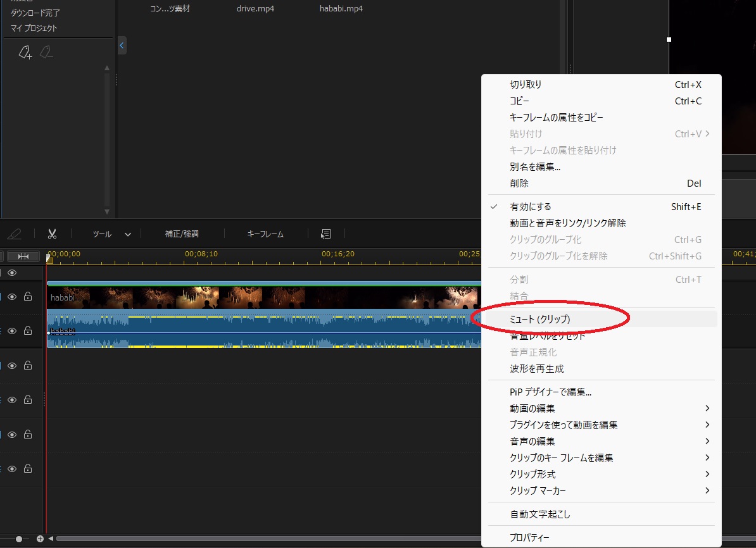The width and height of the screenshot is (756, 548).
Task: Click the remove tag icon
Action: pos(46,51)
